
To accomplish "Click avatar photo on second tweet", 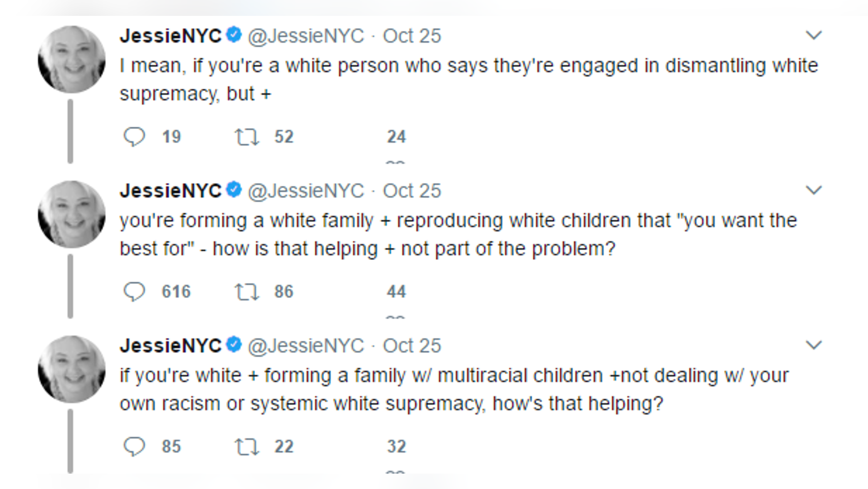I will click(x=71, y=214).
